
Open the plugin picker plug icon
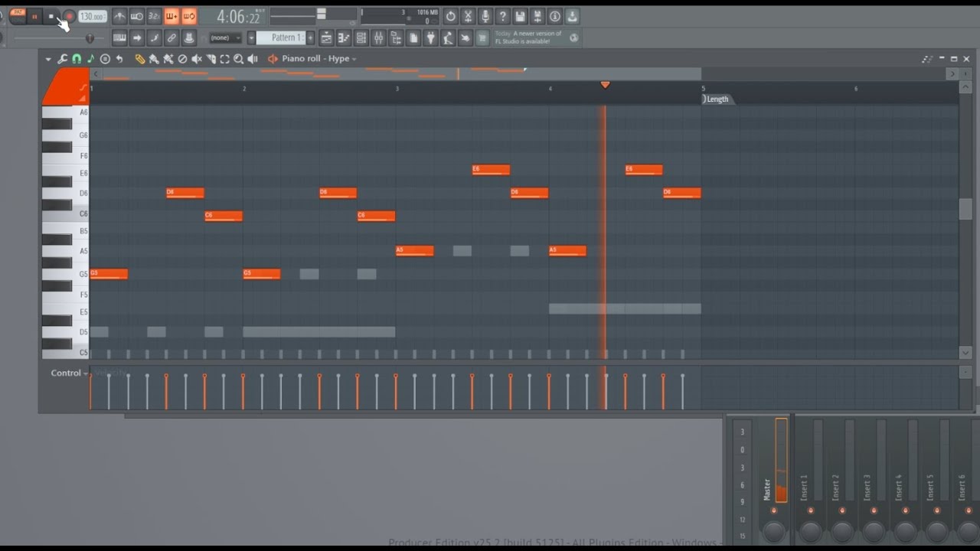point(430,37)
